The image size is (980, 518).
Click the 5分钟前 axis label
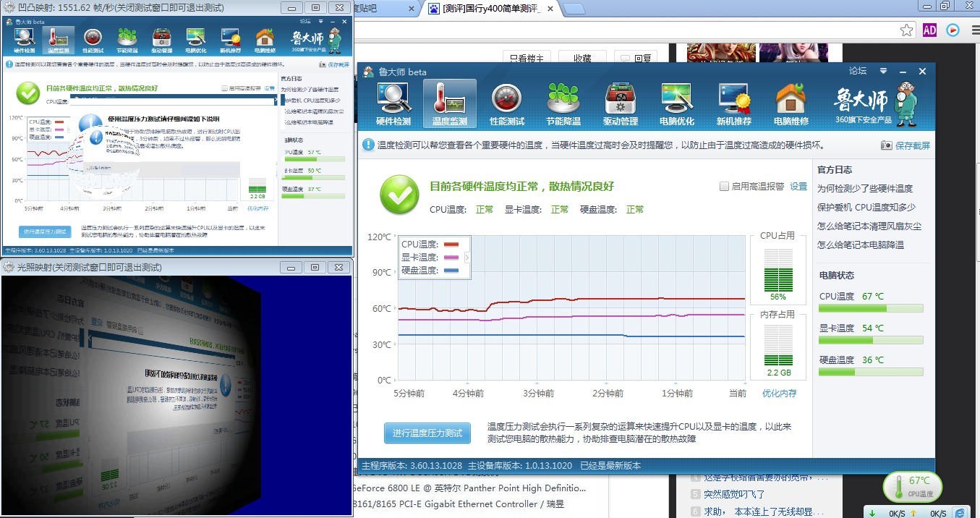409,394
